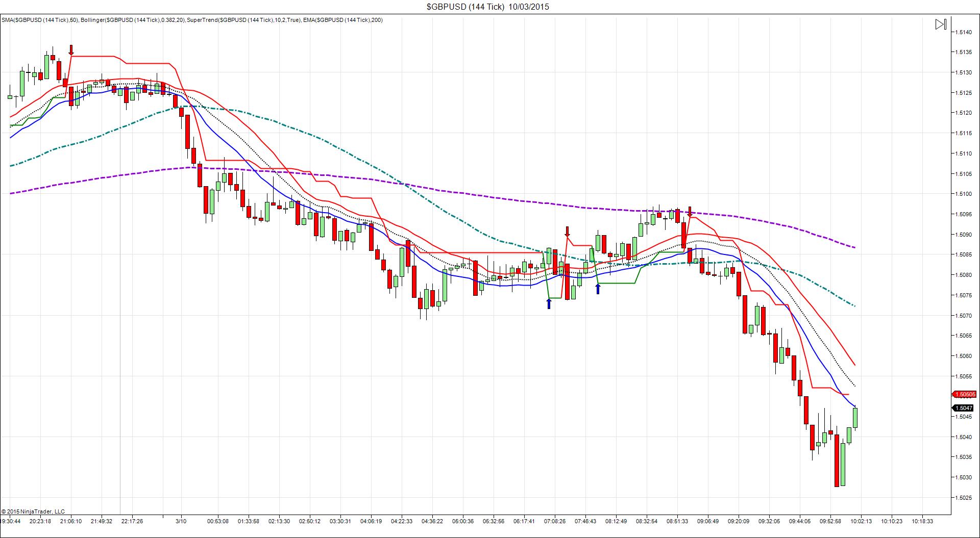Click the 1.5080 price axis label
The height and width of the screenshot is (538, 980).
pyautogui.click(x=963, y=275)
